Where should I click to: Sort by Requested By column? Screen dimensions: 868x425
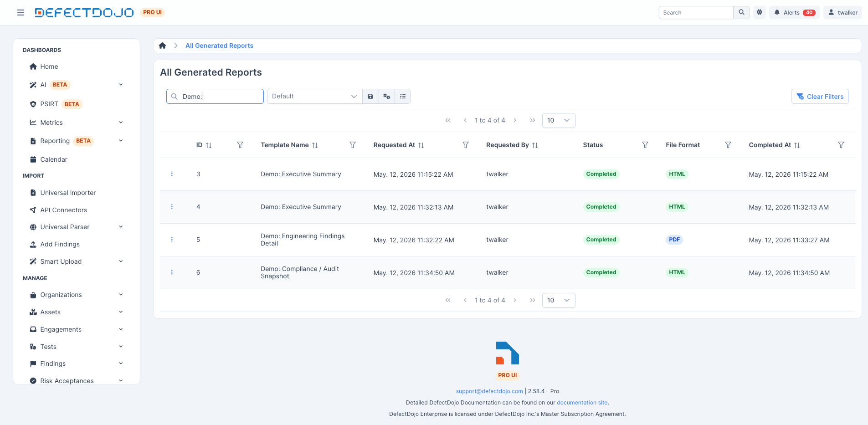pos(535,145)
